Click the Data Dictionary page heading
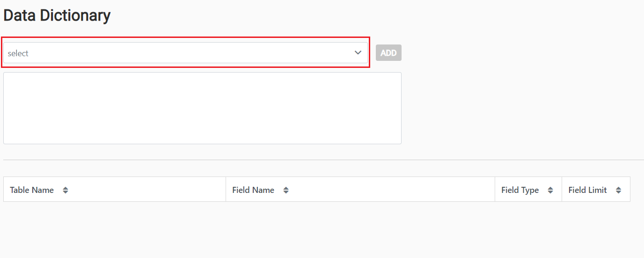644x258 pixels. (57, 15)
